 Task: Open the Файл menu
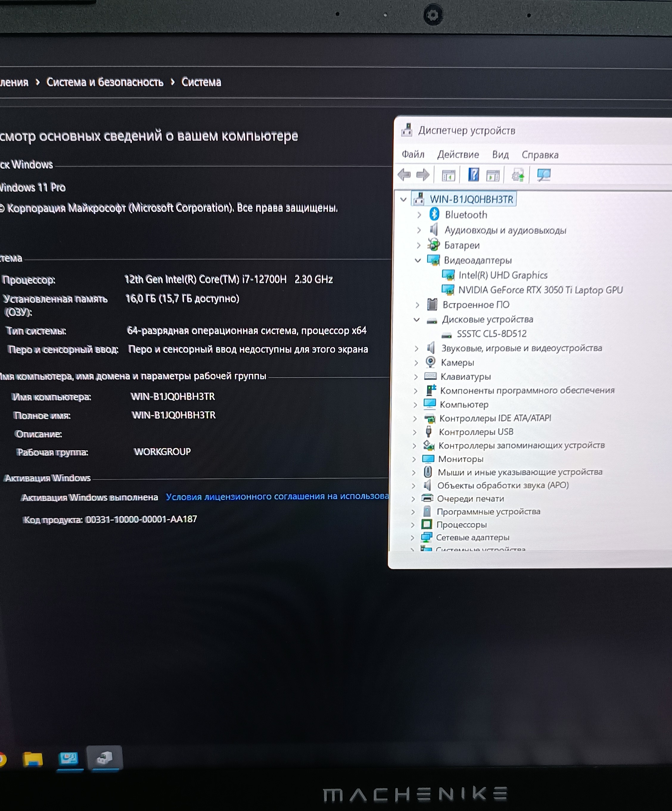click(413, 154)
